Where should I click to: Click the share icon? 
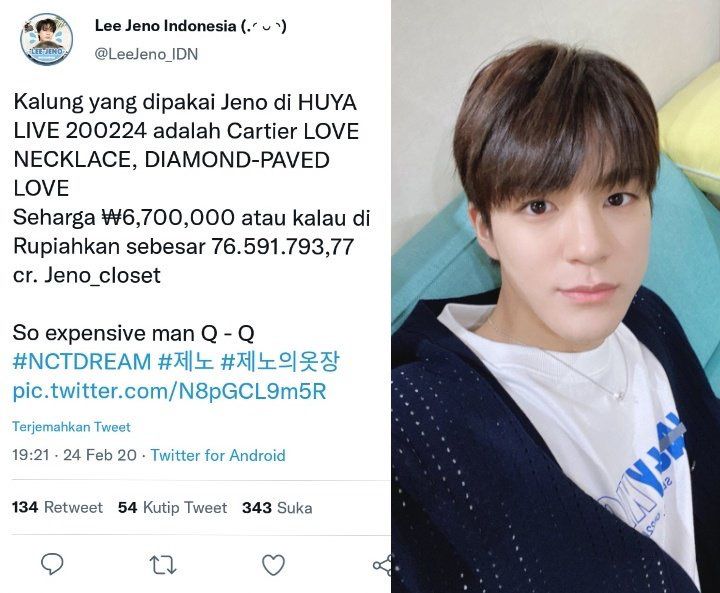pyautogui.click(x=382, y=565)
